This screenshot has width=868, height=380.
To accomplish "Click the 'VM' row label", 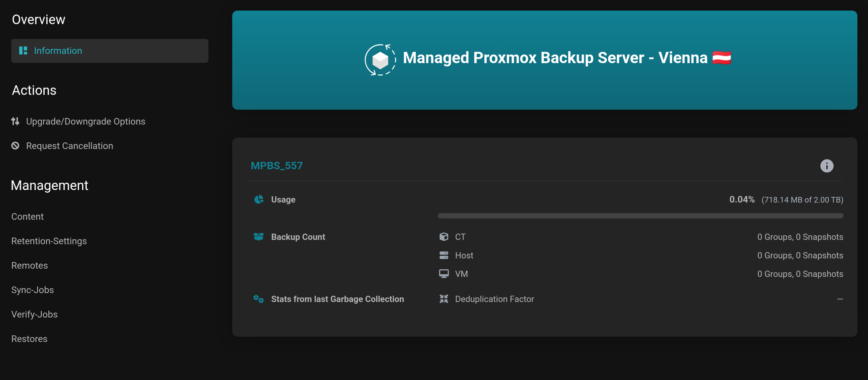I will (x=461, y=274).
